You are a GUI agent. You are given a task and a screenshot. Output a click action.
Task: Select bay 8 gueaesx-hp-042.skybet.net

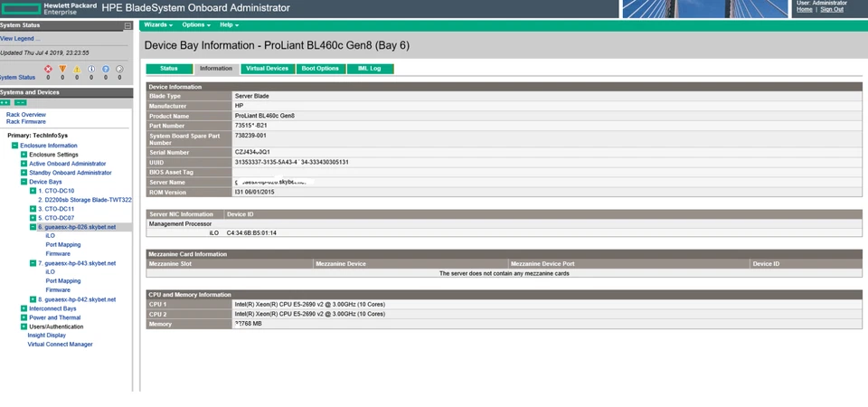point(77,299)
